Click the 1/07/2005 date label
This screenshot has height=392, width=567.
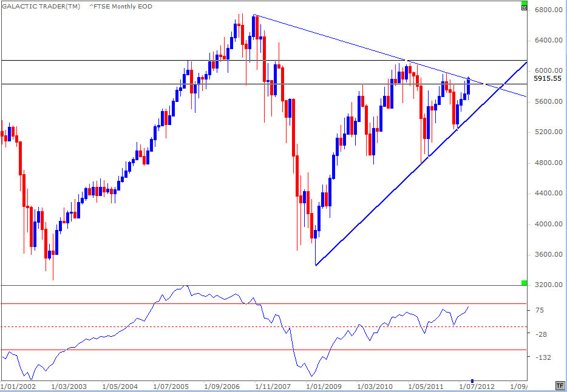point(171,386)
